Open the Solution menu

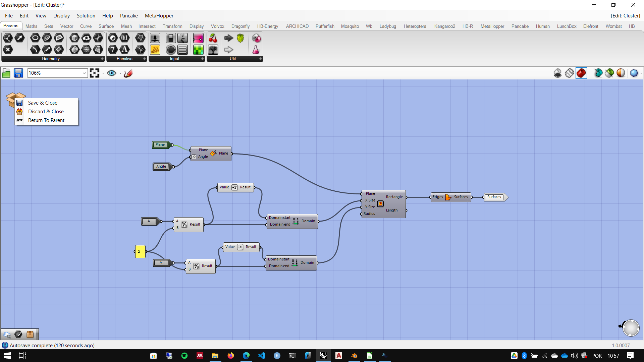click(x=86, y=16)
